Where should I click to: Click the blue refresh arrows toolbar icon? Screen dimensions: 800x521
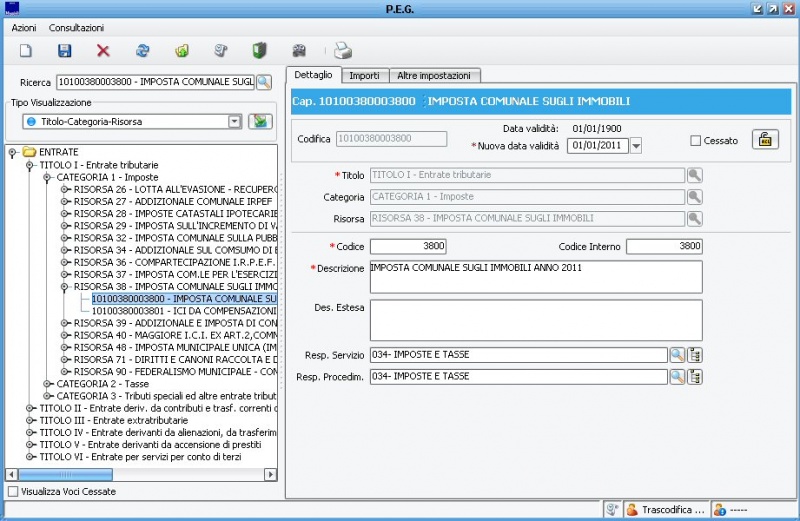point(142,50)
